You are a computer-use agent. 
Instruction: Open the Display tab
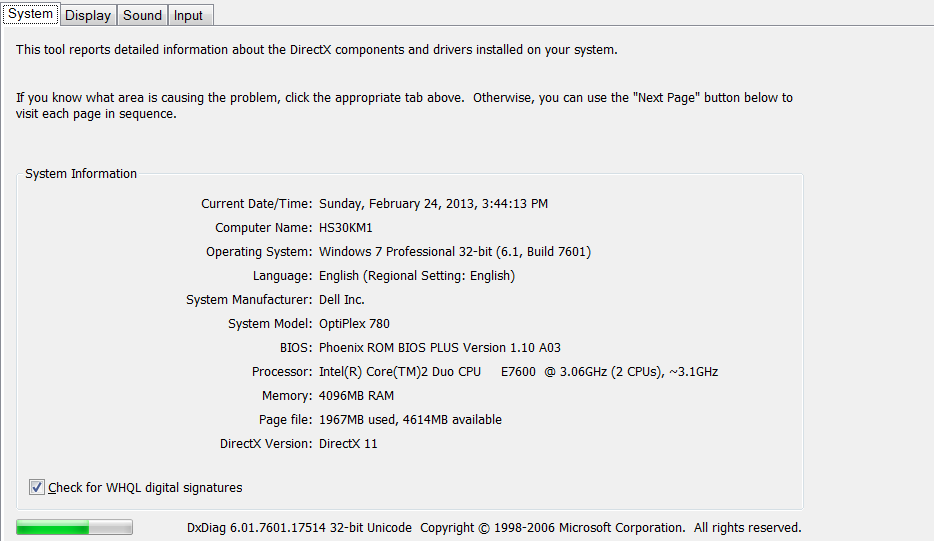click(88, 15)
